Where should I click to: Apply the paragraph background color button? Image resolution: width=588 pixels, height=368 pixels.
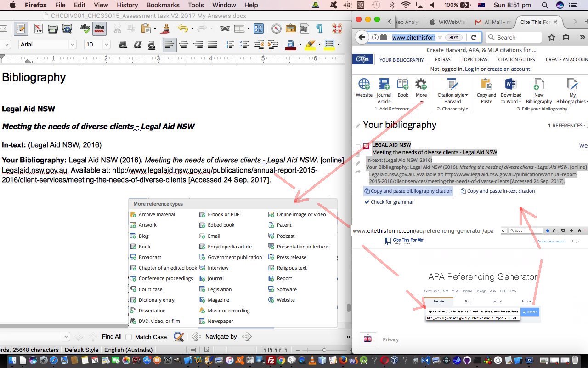(329, 45)
